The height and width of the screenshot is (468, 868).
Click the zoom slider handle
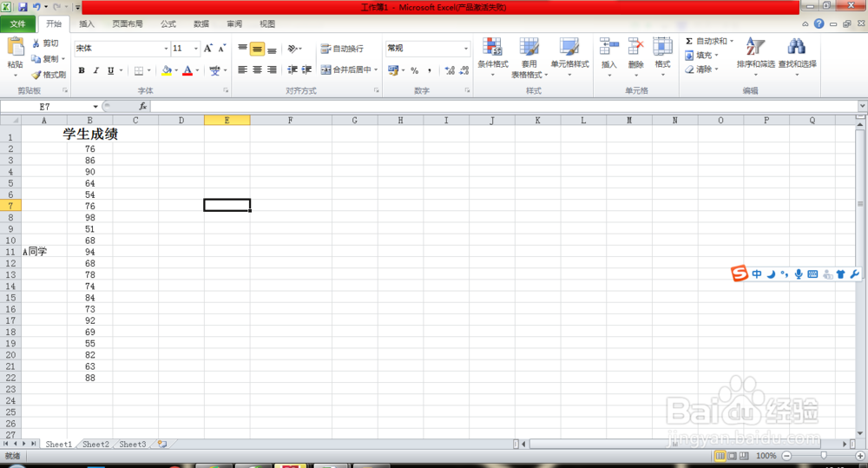(x=824, y=456)
